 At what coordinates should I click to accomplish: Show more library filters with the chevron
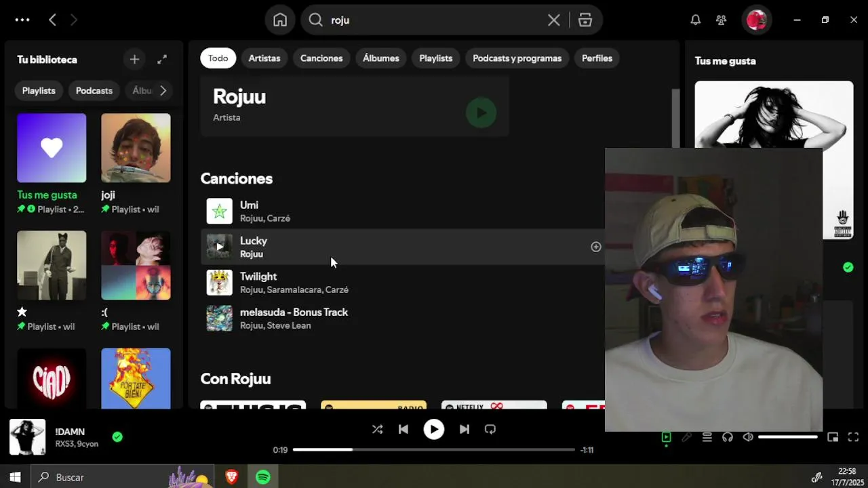(x=163, y=90)
